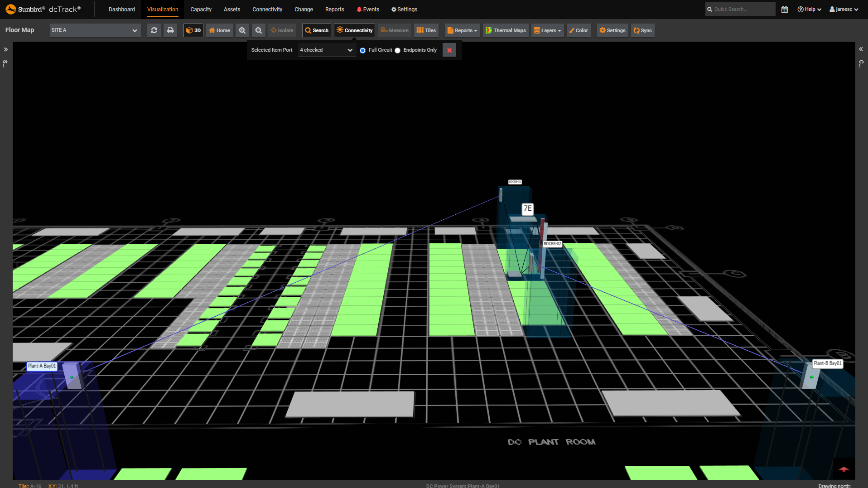Select the Endpoints Only radio option
The width and height of the screenshot is (868, 488).
pyautogui.click(x=398, y=50)
